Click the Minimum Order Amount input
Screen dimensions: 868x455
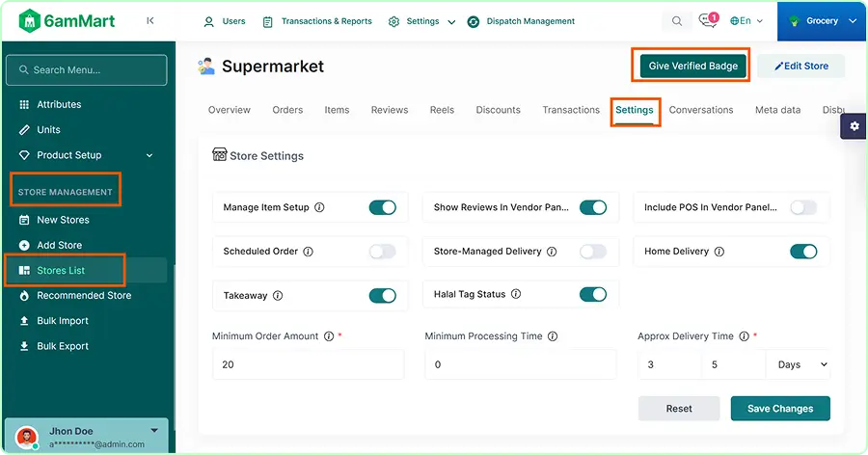(309, 364)
